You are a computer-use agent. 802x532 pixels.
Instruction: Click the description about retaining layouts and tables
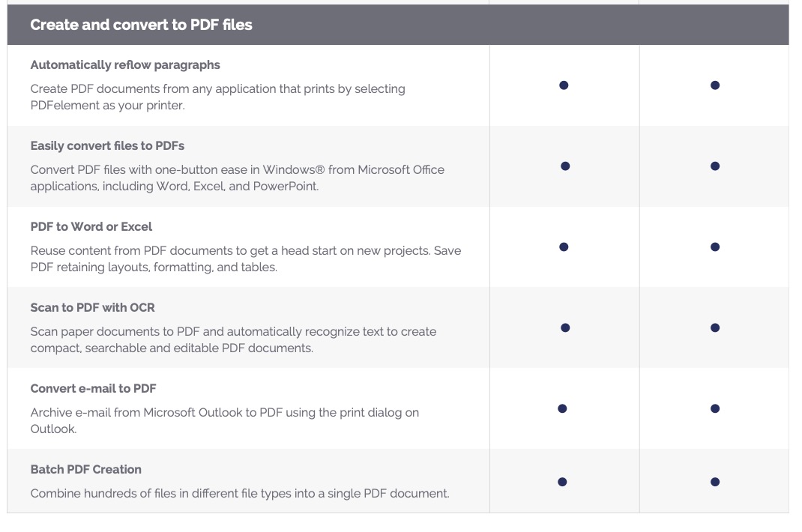245,259
